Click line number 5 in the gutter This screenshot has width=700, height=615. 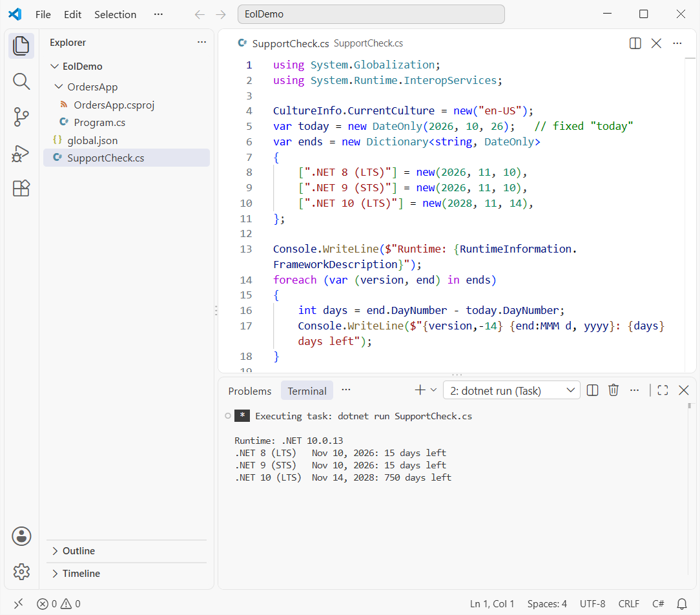[249, 127]
